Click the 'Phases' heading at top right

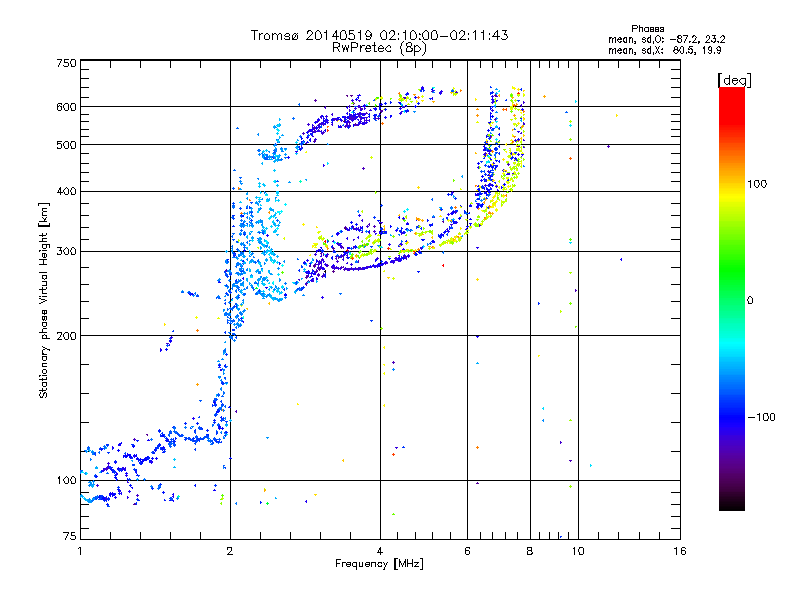tap(647, 29)
